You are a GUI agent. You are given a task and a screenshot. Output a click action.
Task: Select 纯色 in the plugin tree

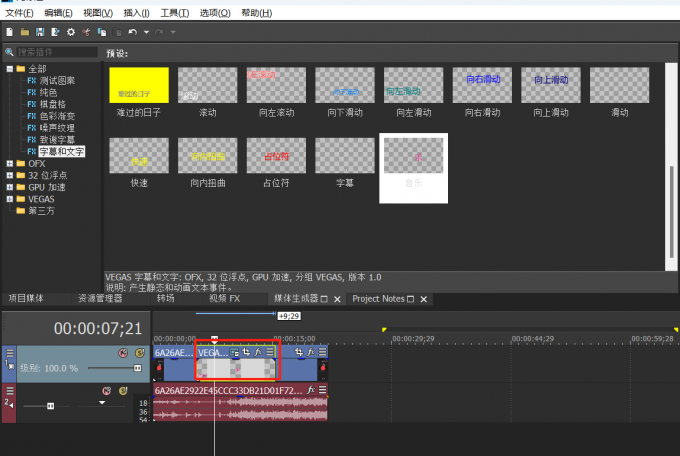click(48, 92)
